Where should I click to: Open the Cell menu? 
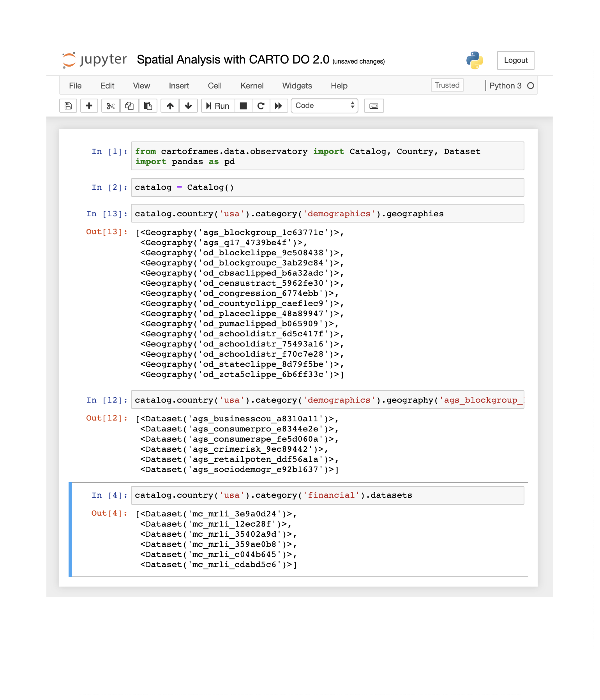pyautogui.click(x=215, y=86)
